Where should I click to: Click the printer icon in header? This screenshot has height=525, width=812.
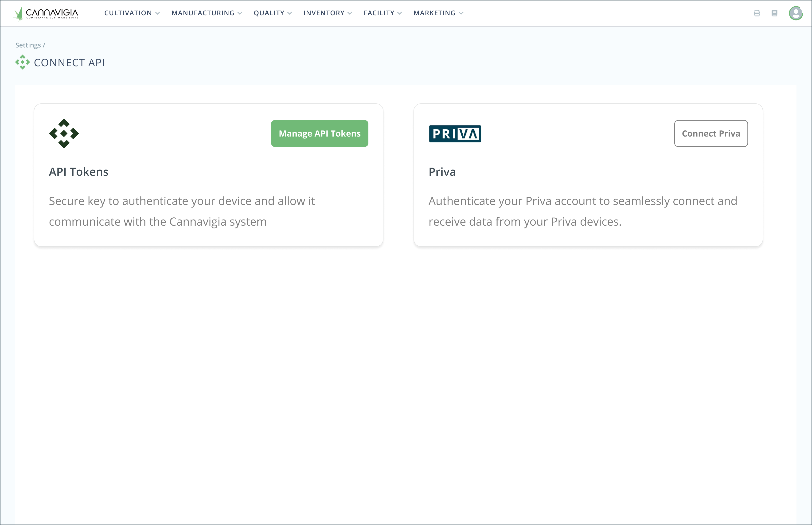(757, 13)
